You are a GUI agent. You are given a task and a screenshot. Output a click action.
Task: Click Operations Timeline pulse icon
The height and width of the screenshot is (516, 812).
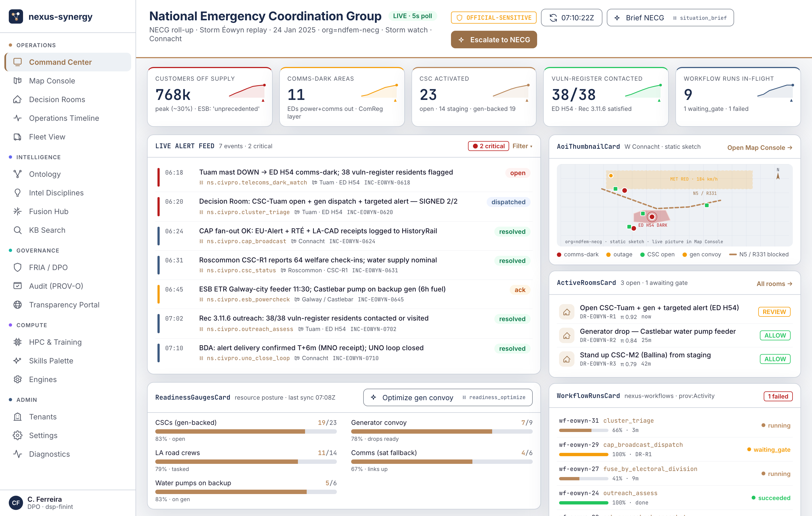[x=18, y=118]
